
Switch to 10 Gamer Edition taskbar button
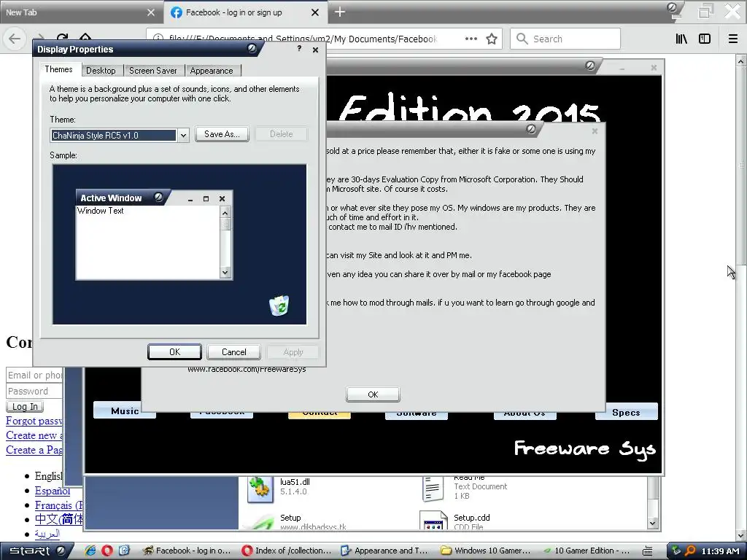point(587,551)
